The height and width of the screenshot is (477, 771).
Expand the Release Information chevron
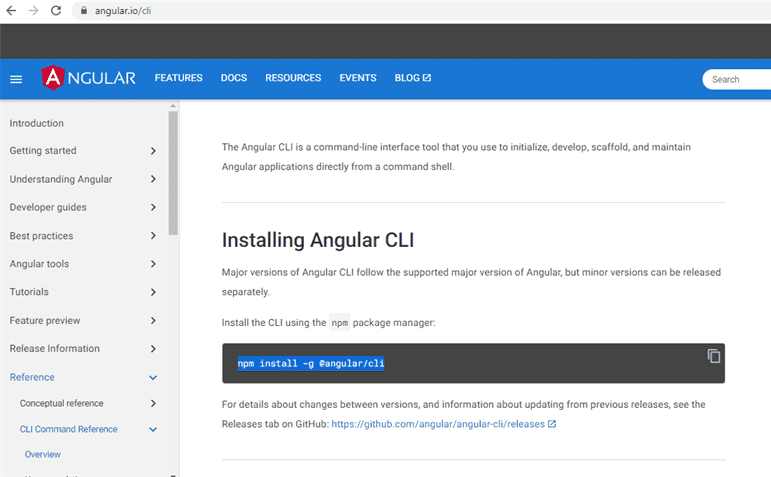pyautogui.click(x=153, y=349)
